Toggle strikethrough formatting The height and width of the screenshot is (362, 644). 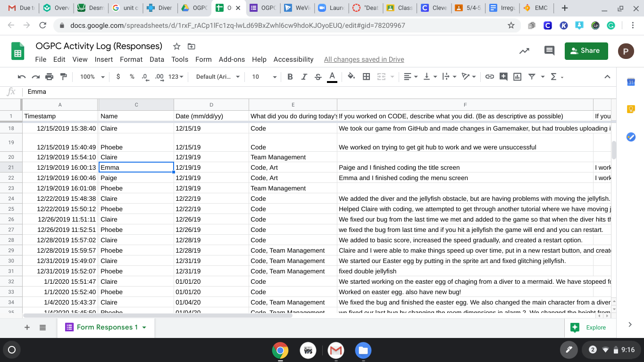(x=318, y=77)
